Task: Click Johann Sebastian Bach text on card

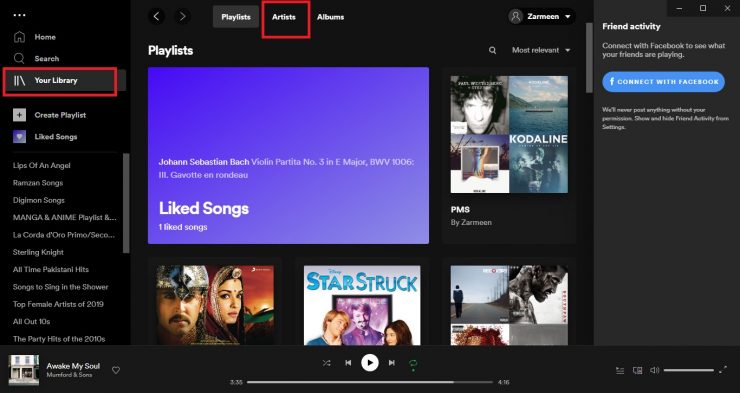Action: point(204,162)
